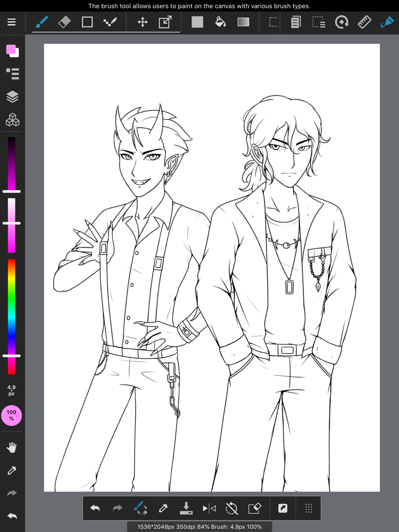Viewport: 399px width, 532px height.
Task: Toggle the Ruler snap tool
Action: (x=364, y=22)
